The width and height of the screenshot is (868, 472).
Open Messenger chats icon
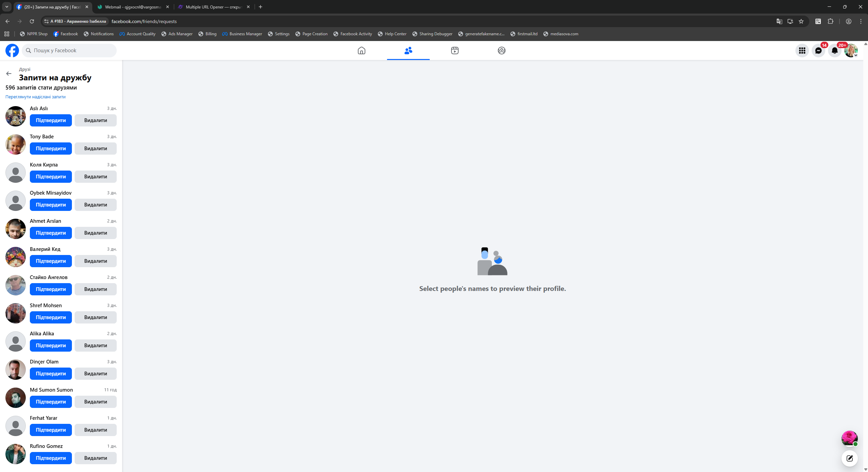(818, 51)
